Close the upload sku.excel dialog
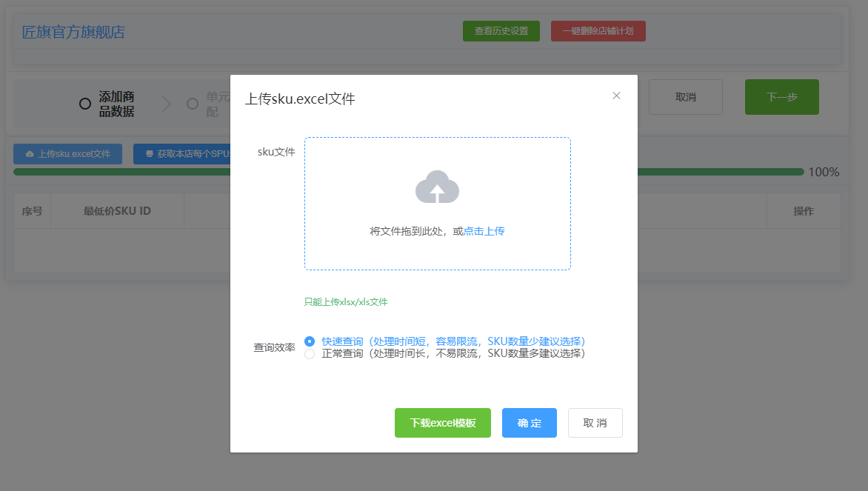Viewport: 868px width, 491px height. coord(616,96)
